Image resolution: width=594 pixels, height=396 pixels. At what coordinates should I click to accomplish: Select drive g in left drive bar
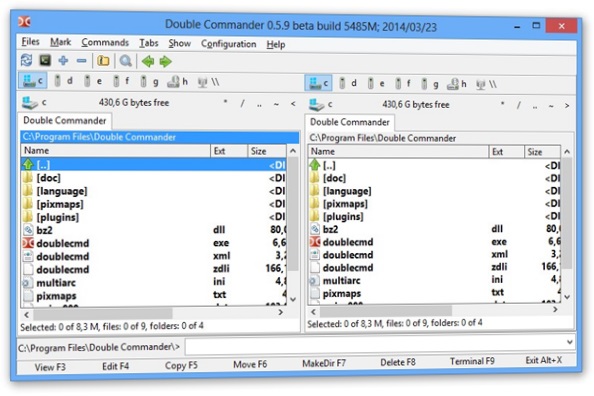point(149,81)
